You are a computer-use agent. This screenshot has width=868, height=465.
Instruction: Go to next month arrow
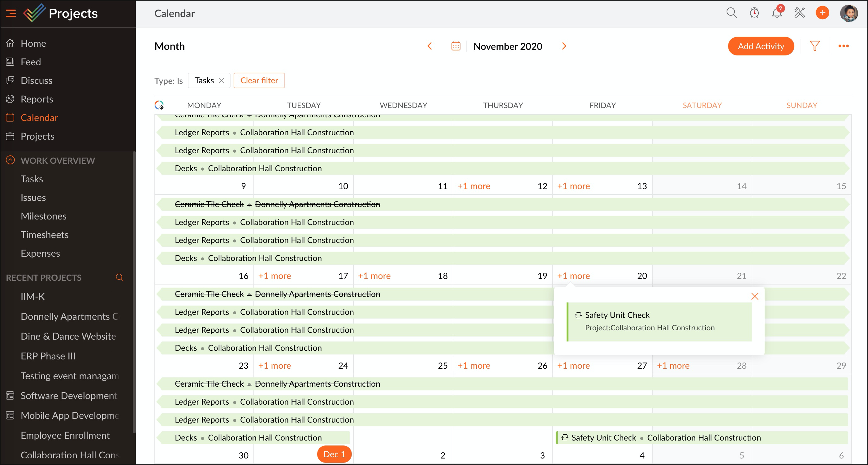coord(564,46)
